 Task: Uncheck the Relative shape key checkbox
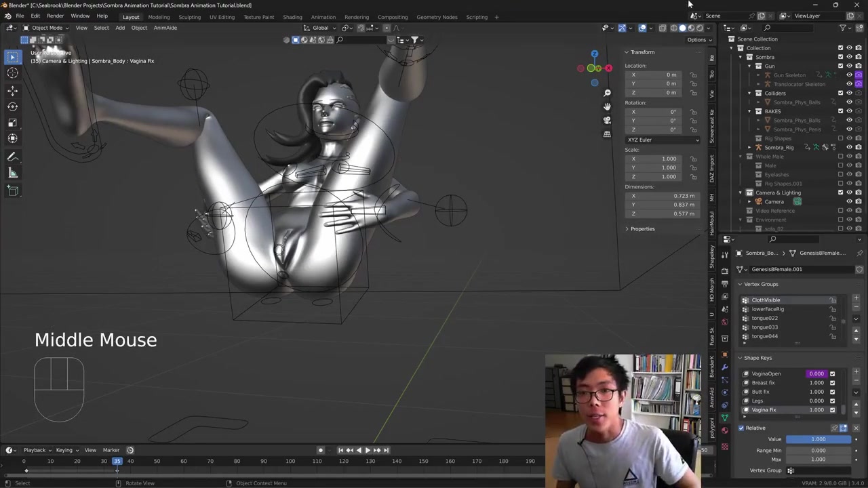(741, 428)
